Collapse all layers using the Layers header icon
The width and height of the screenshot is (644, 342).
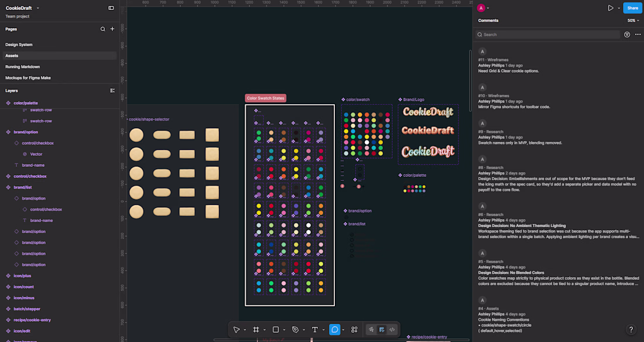point(112,90)
